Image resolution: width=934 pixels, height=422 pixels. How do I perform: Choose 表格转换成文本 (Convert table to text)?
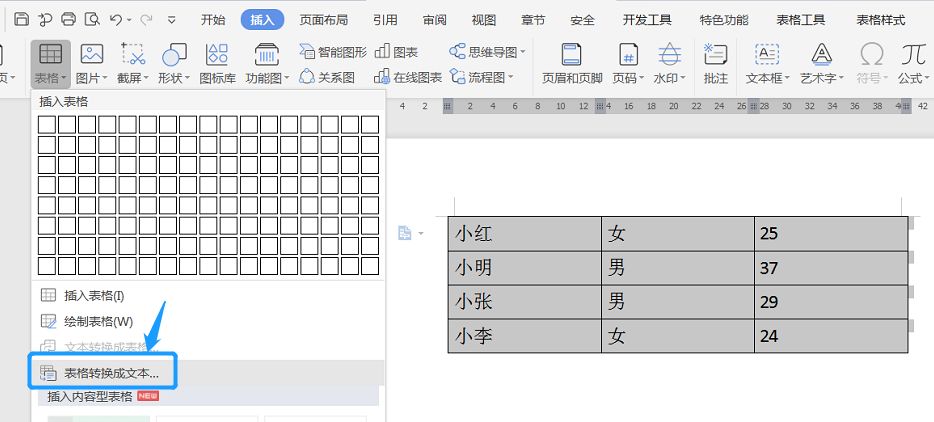click(112, 373)
